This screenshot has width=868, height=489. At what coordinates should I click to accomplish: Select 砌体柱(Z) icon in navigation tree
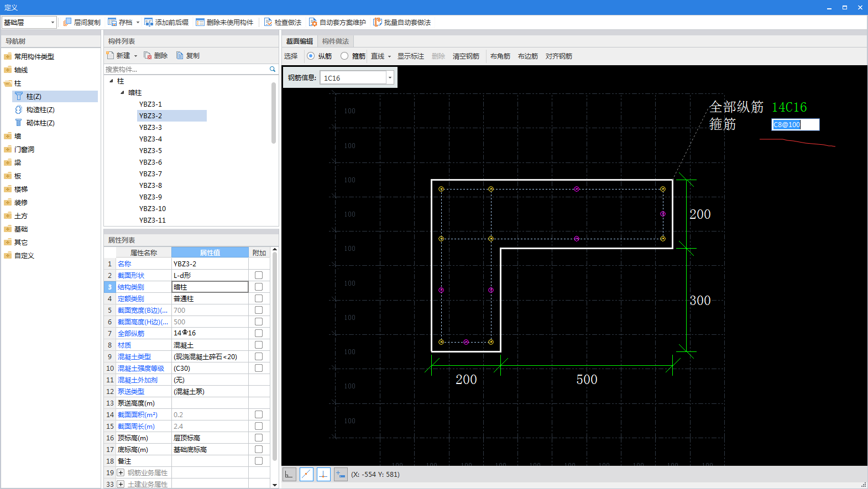click(19, 123)
